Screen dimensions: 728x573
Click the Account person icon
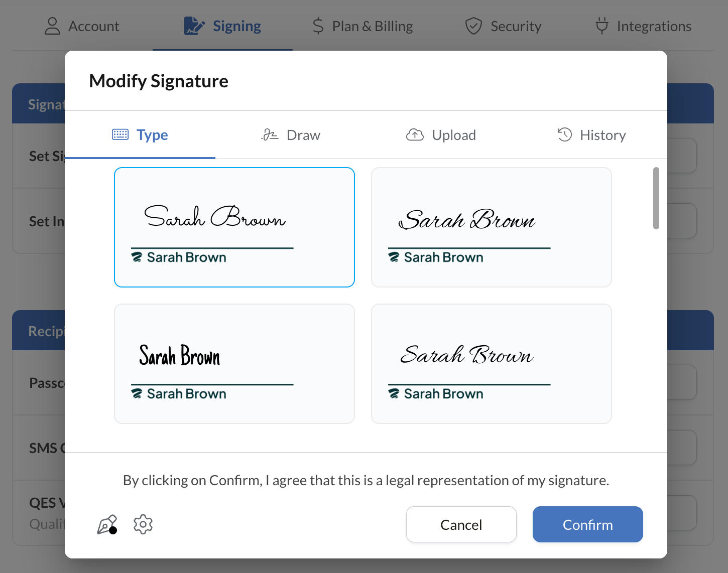point(52,26)
